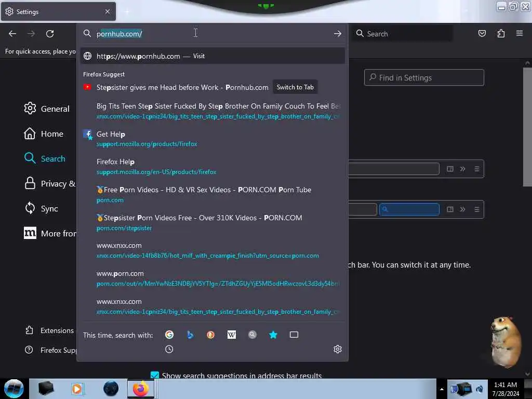
Task: Open the taskbar clock showing 1:41 AM
Action: point(505,389)
